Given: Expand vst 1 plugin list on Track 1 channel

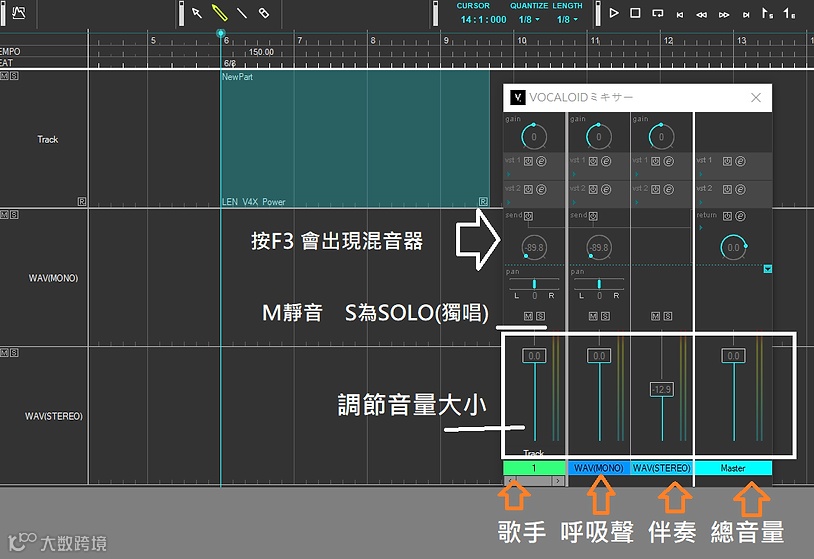Looking at the screenshot, I should 509,174.
